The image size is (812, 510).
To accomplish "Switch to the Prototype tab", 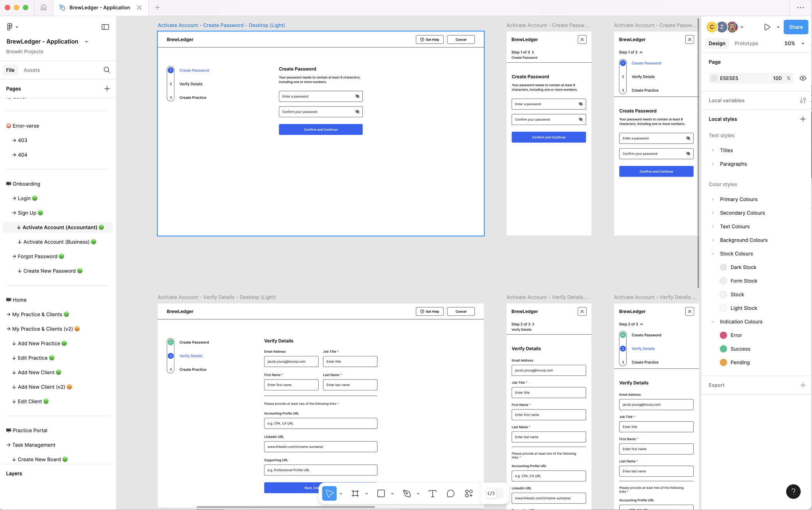I will 746,43.
